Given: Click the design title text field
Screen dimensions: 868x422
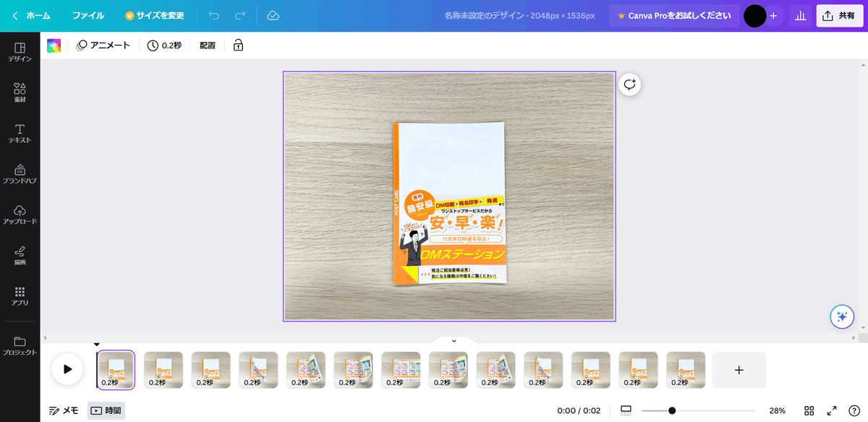Looking at the screenshot, I should point(519,15).
